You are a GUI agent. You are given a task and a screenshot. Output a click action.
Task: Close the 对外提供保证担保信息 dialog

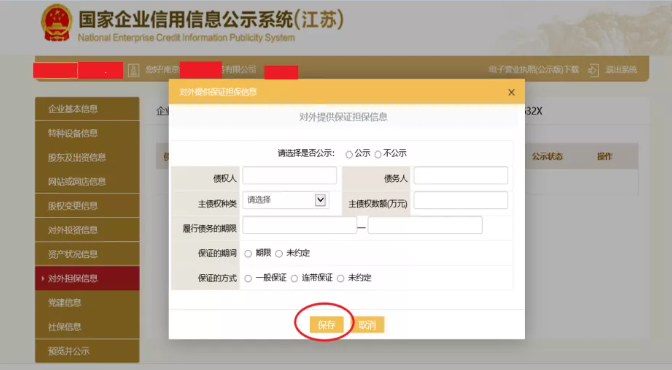511,92
